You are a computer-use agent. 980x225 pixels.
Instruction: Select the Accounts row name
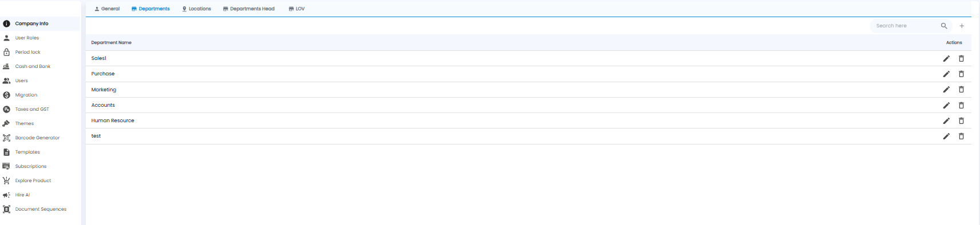coord(103,105)
